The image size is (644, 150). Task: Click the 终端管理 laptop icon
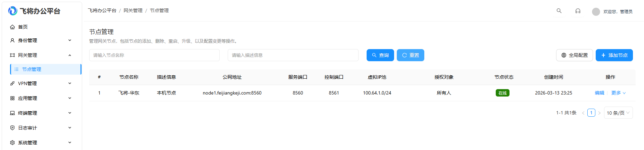(x=12, y=113)
